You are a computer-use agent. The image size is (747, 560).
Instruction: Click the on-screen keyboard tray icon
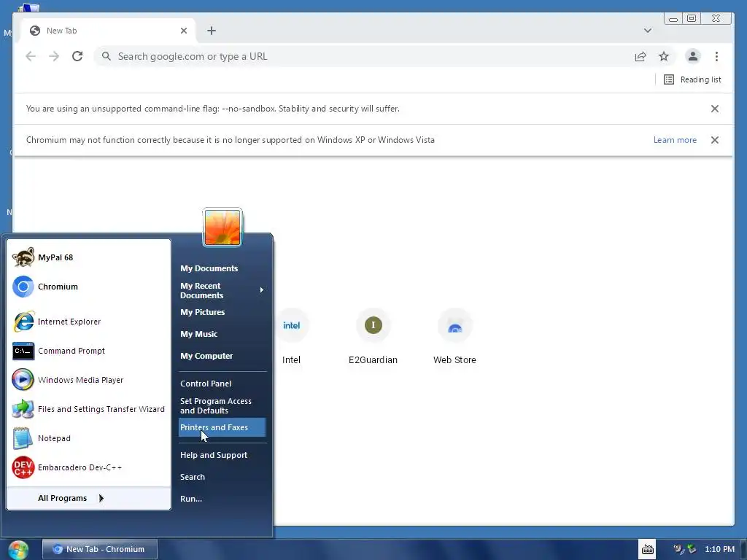tap(648, 549)
